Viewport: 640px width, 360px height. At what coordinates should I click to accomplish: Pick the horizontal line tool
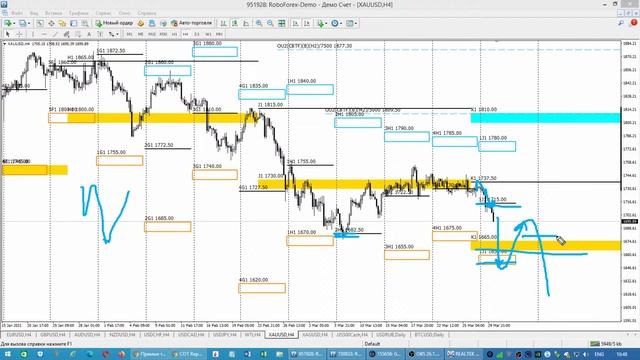point(44,34)
